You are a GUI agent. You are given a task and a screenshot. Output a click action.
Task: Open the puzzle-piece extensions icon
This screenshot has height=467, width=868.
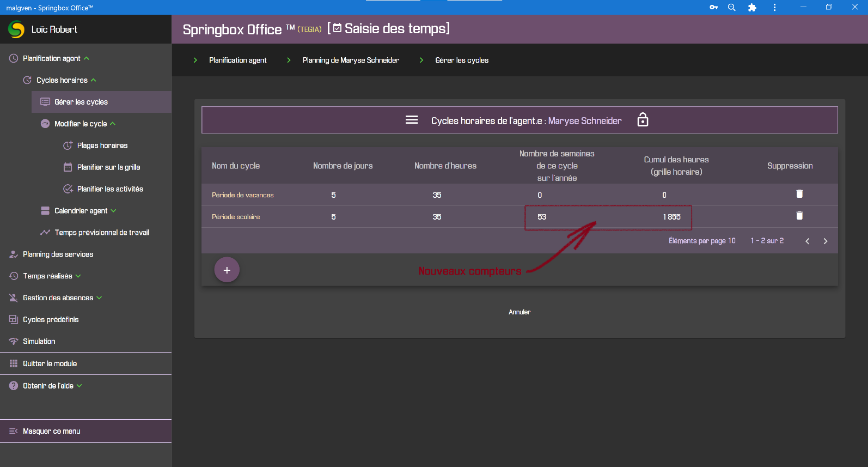pos(753,7)
